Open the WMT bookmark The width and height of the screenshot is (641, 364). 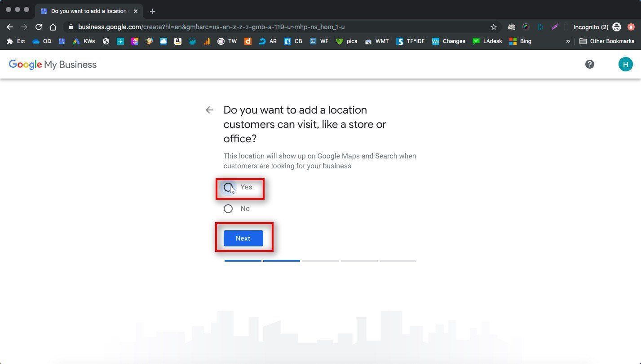377,41
